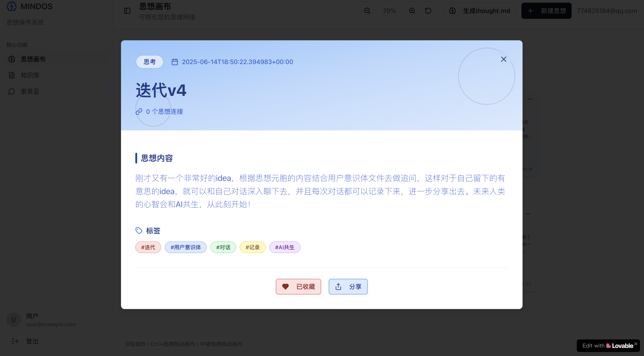Click the 可视化您的思维网络 subtitle

[x=167, y=17]
